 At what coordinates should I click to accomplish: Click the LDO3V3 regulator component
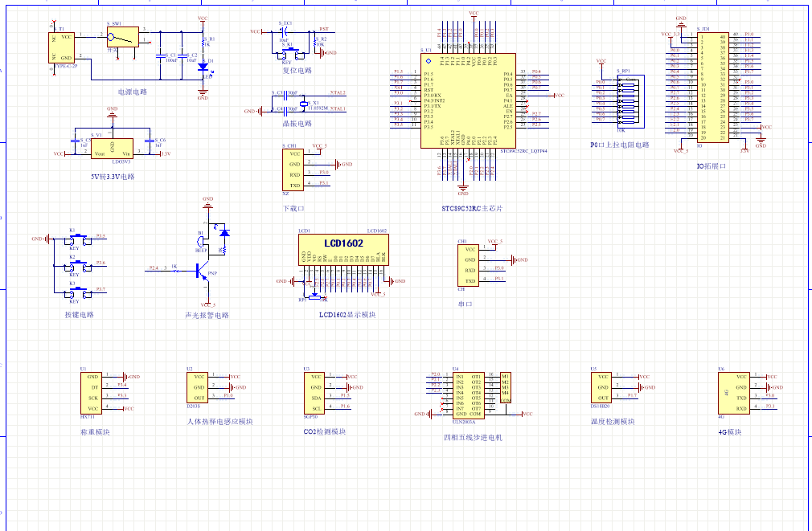(x=113, y=149)
